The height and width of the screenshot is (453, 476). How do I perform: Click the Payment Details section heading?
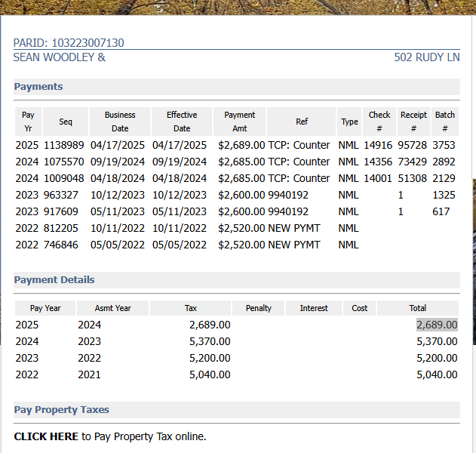(54, 280)
